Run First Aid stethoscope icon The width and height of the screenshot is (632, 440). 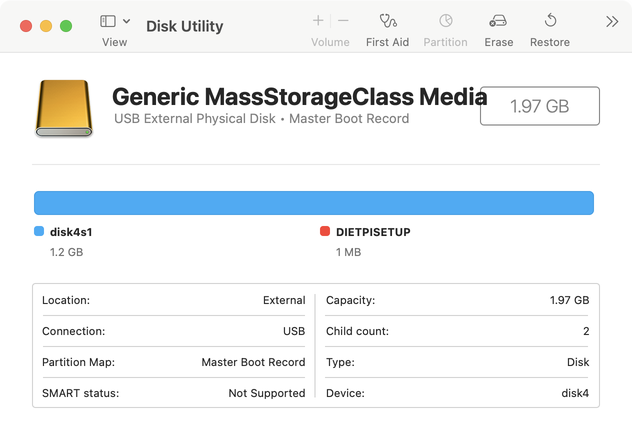coord(388,21)
